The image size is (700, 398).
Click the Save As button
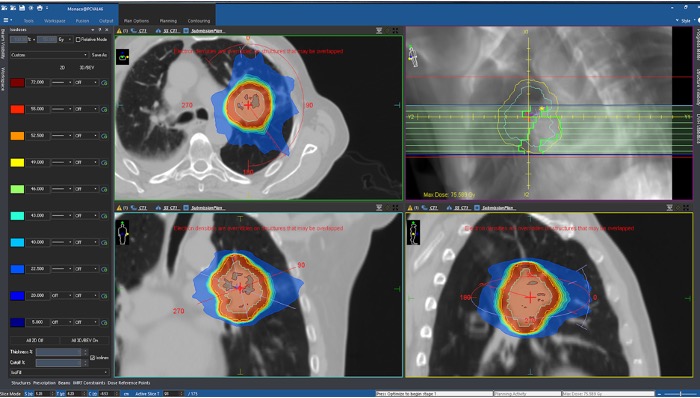pos(99,55)
